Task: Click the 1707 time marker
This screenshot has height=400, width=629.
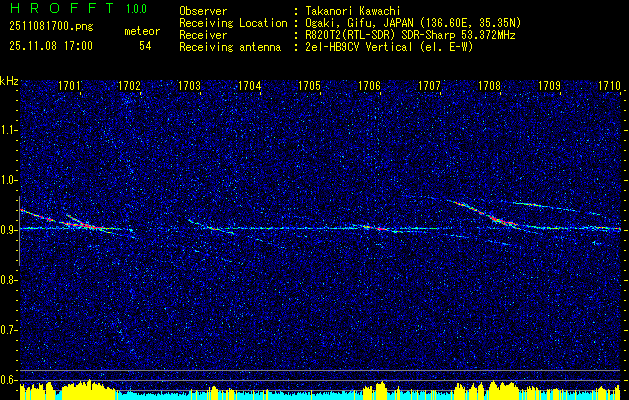Action: pos(429,86)
